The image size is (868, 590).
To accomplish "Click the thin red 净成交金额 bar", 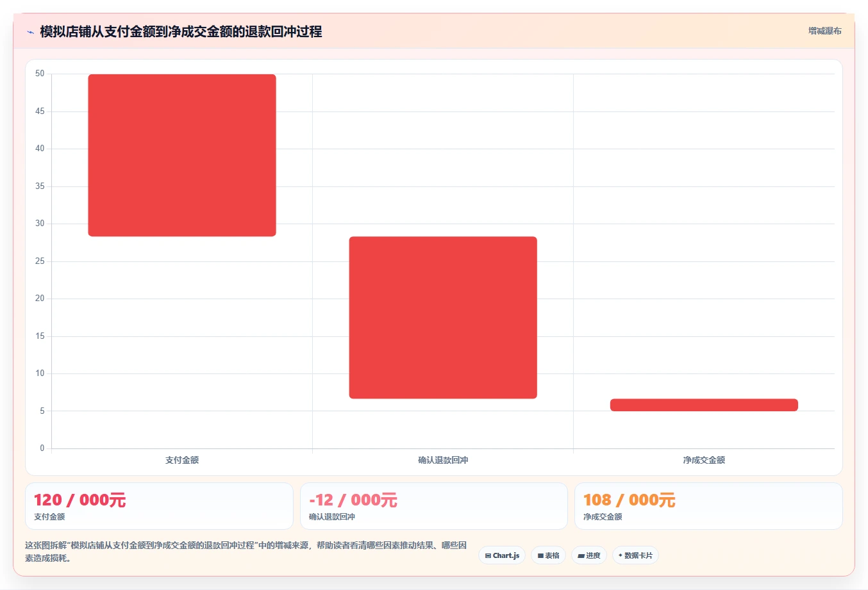I will click(x=704, y=405).
